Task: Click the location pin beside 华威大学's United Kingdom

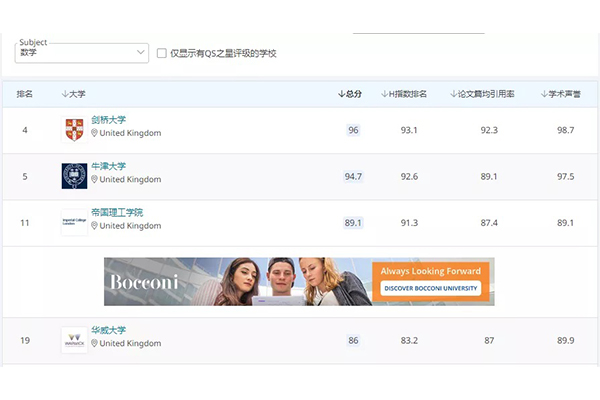Action: 94,343
